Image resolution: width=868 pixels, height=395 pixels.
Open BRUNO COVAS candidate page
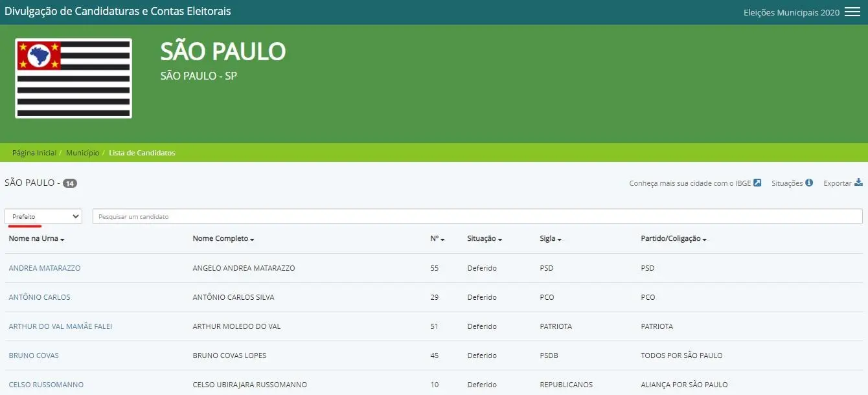34,356
